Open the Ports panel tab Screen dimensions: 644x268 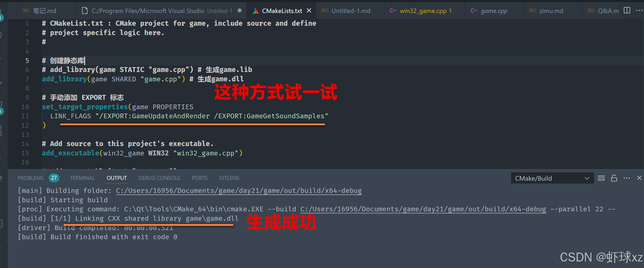[x=199, y=178]
